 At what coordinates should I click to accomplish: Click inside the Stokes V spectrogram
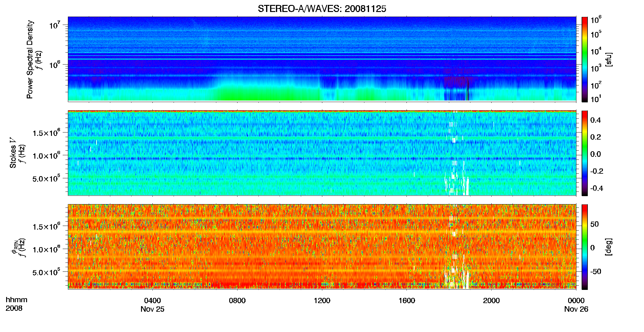click(322, 153)
